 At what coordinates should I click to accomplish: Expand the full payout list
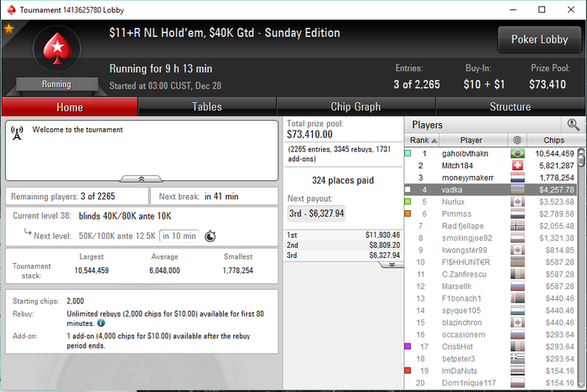coord(392,265)
